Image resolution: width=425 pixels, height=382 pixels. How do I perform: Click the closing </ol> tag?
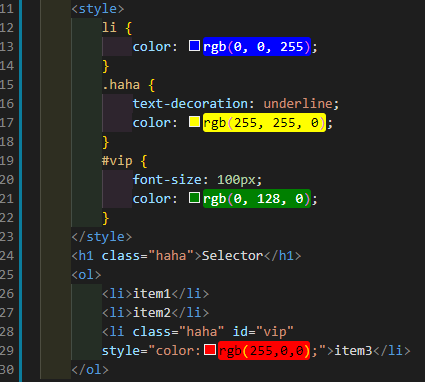point(90,370)
